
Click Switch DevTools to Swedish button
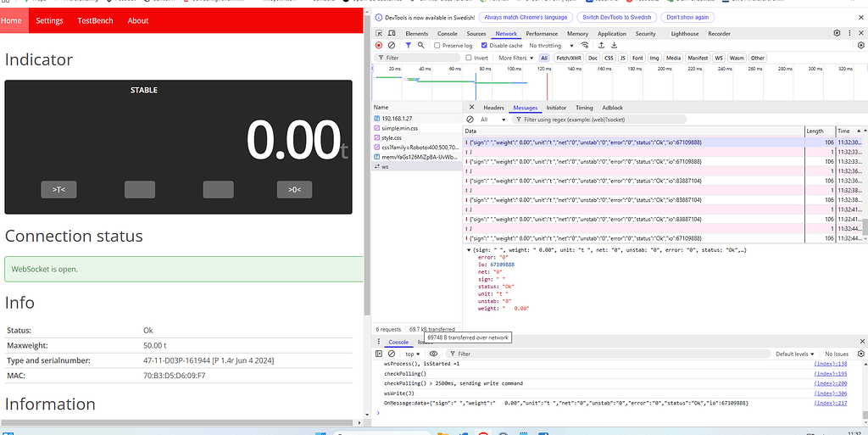616,17
